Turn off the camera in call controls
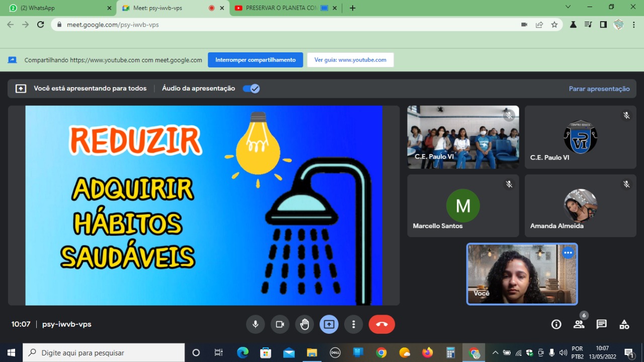This screenshot has height=362, width=644. tap(280, 324)
